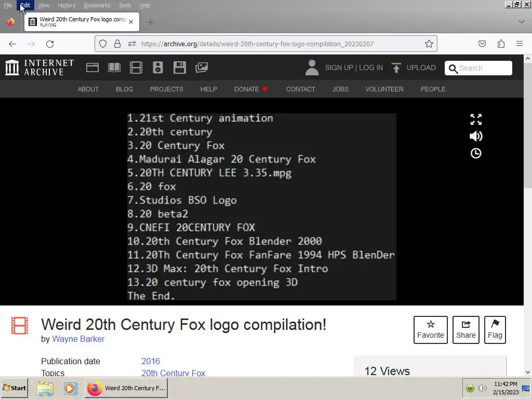The image size is (532, 399).
Task: Click the LOG IN link
Action: 371,68
